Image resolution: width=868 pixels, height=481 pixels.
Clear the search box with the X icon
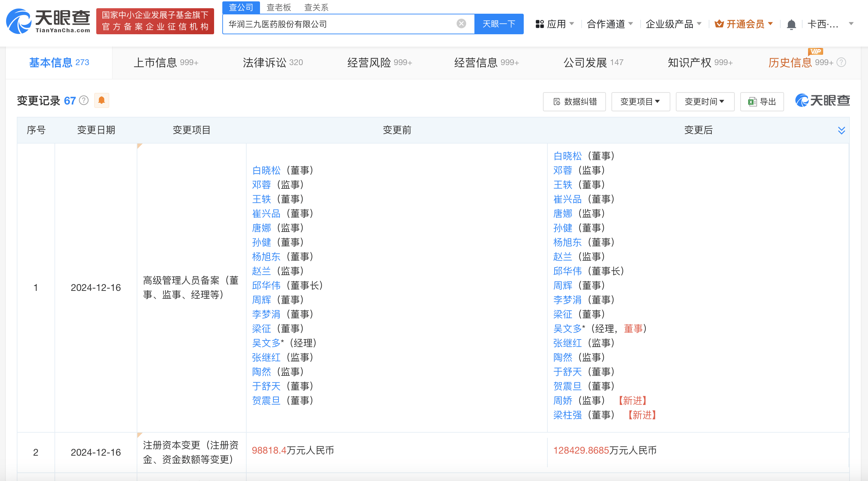tap(461, 24)
